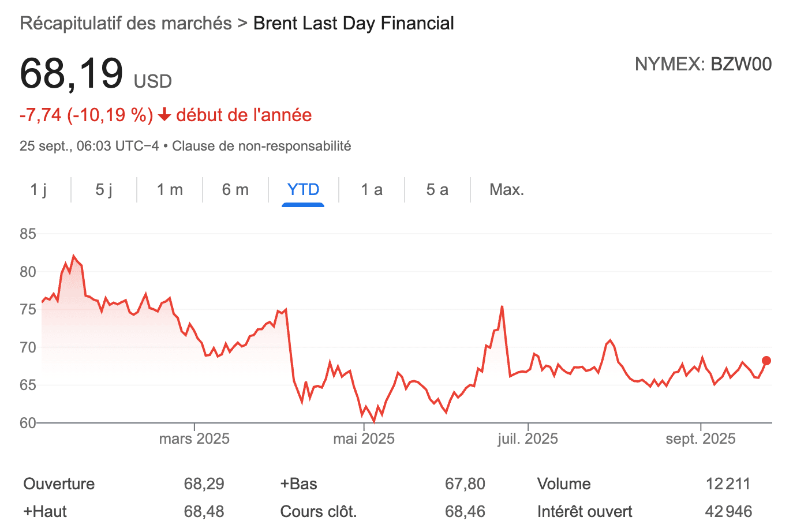Open the Clause de non-responsabilité link

(x=261, y=146)
